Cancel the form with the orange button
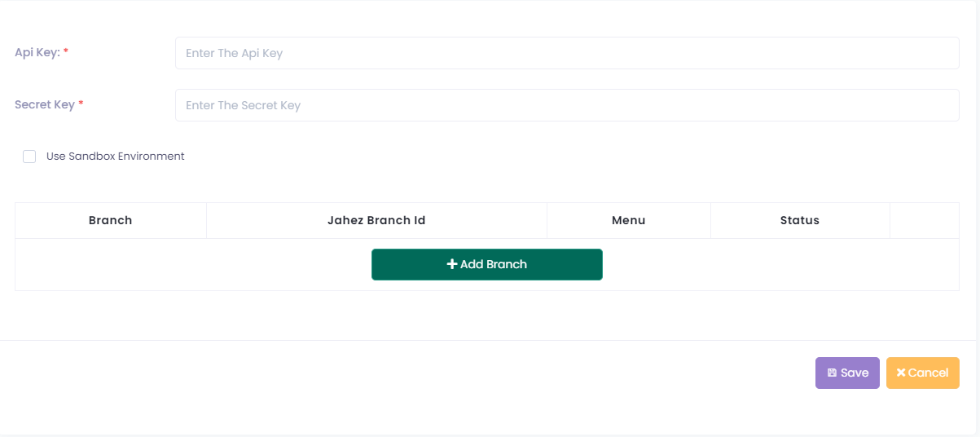 click(x=923, y=373)
